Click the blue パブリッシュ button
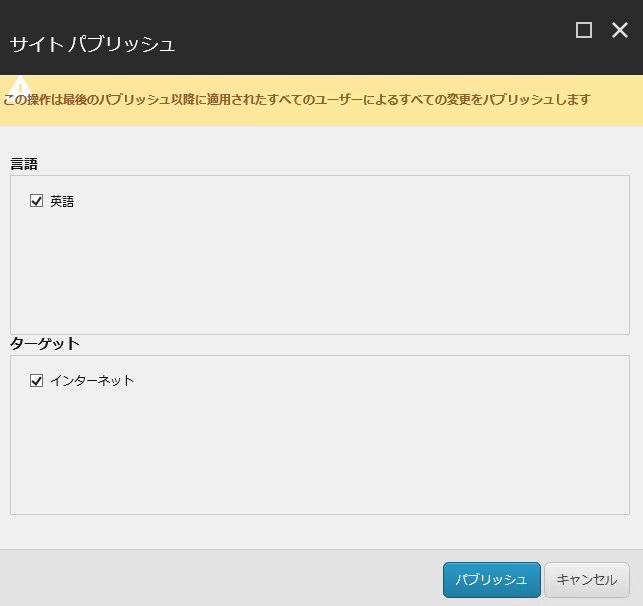The image size is (643, 606). coord(492,580)
